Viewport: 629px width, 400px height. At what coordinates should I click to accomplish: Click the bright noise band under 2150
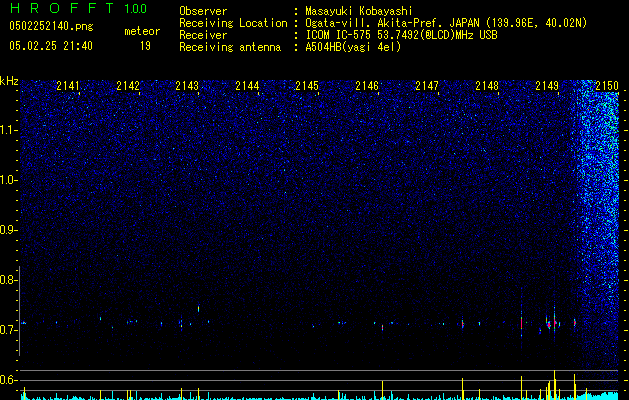(598, 225)
